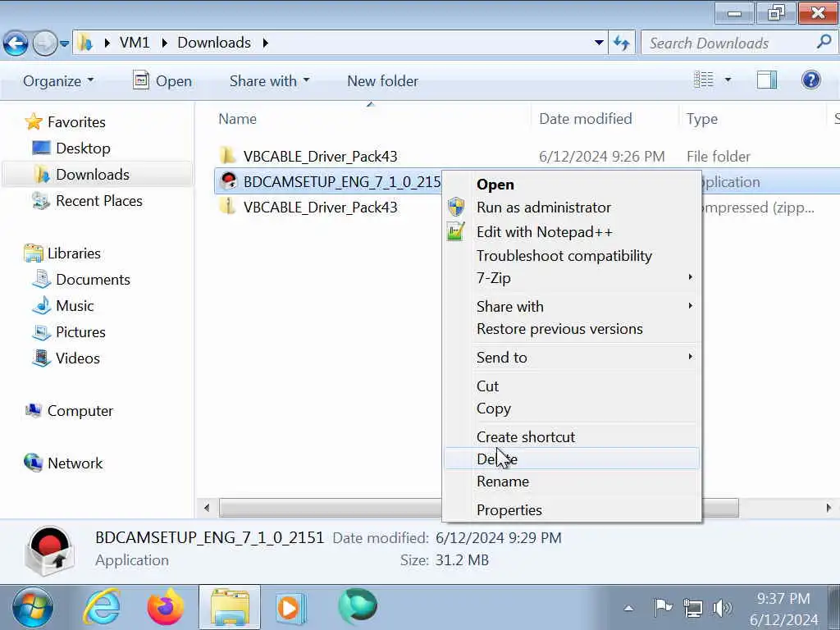Choose Copy in context menu
Screen dimensions: 840x630
point(572,409)
